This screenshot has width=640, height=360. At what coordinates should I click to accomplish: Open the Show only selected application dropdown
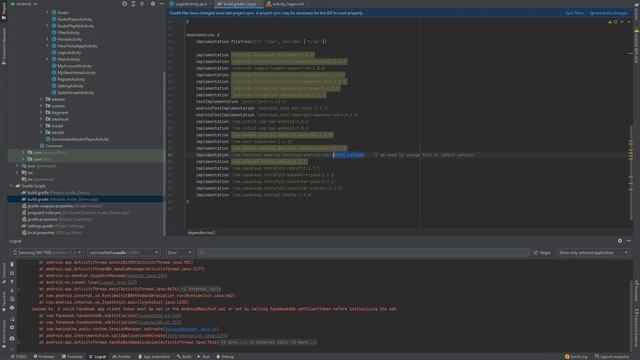point(593,253)
